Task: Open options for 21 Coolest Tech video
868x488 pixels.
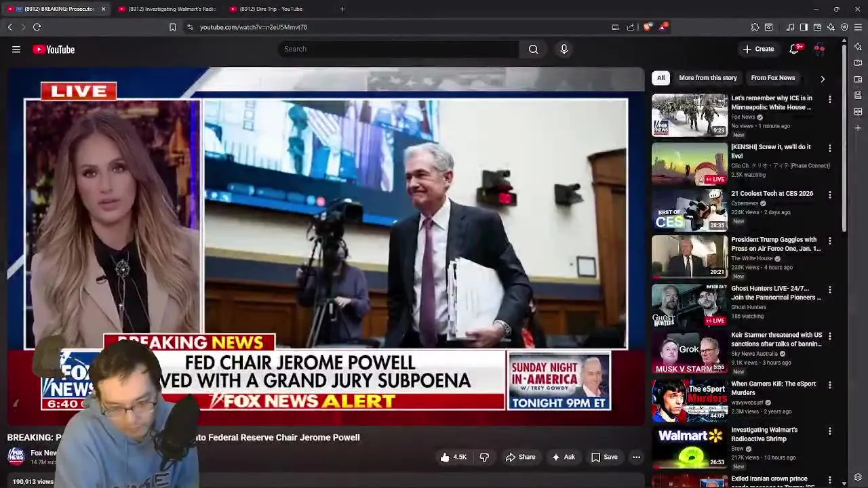Action: point(829,195)
